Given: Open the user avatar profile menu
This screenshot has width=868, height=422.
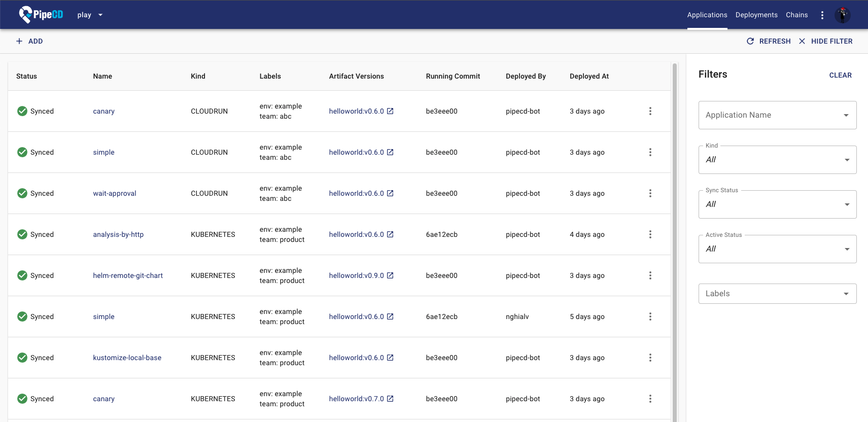Looking at the screenshot, I should [x=842, y=15].
